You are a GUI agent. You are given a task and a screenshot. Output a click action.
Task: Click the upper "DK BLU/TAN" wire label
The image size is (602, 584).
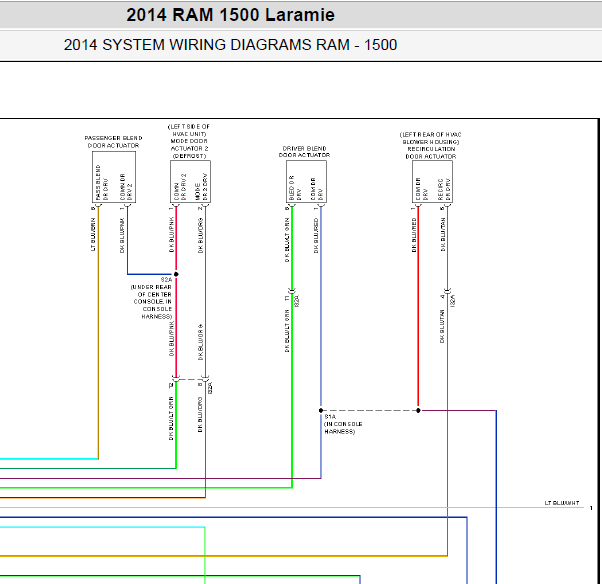(x=443, y=235)
